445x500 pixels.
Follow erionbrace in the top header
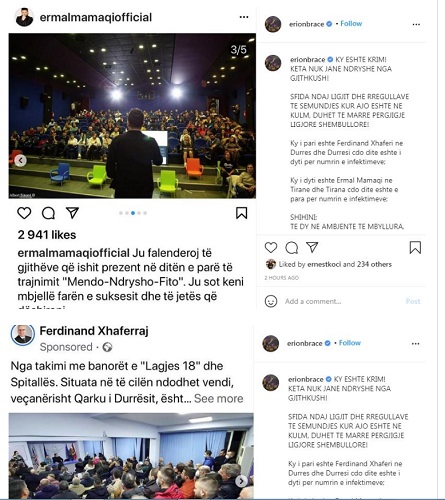[x=351, y=24]
